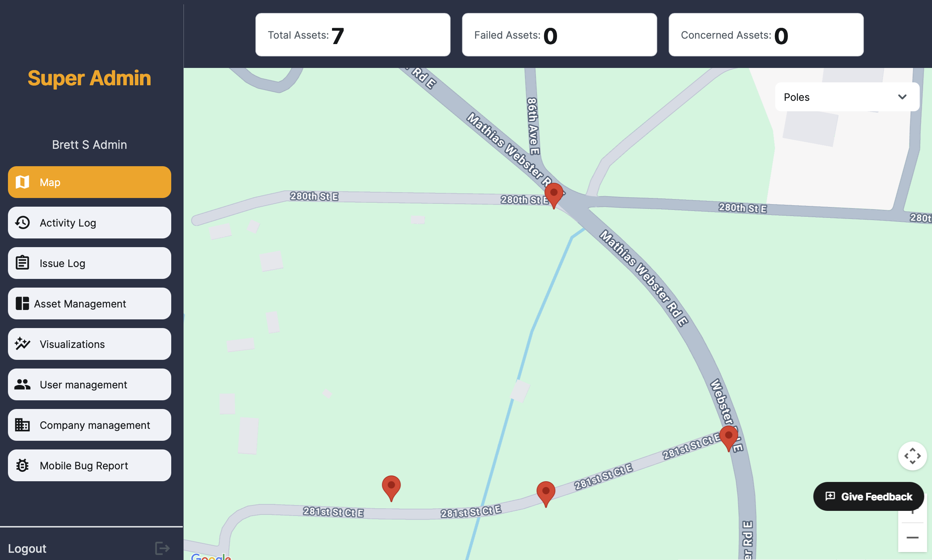Click the Visualizations sparkle icon
This screenshot has width=932, height=560.
click(x=22, y=344)
